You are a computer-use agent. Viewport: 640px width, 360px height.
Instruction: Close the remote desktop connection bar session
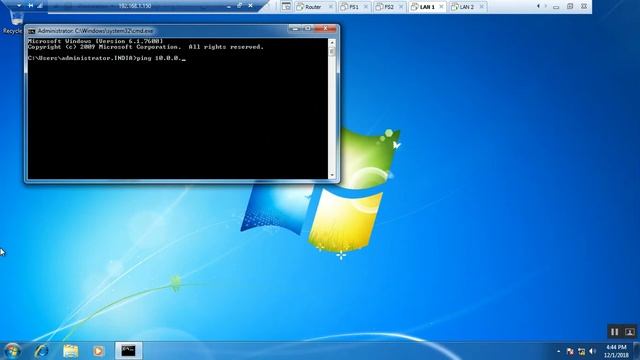click(x=251, y=6)
